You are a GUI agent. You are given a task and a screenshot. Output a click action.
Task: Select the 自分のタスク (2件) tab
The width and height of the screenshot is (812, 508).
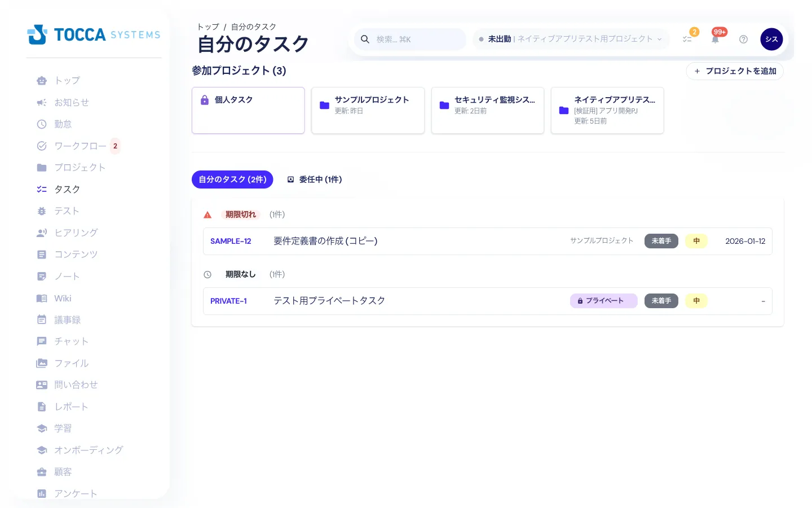(232, 179)
